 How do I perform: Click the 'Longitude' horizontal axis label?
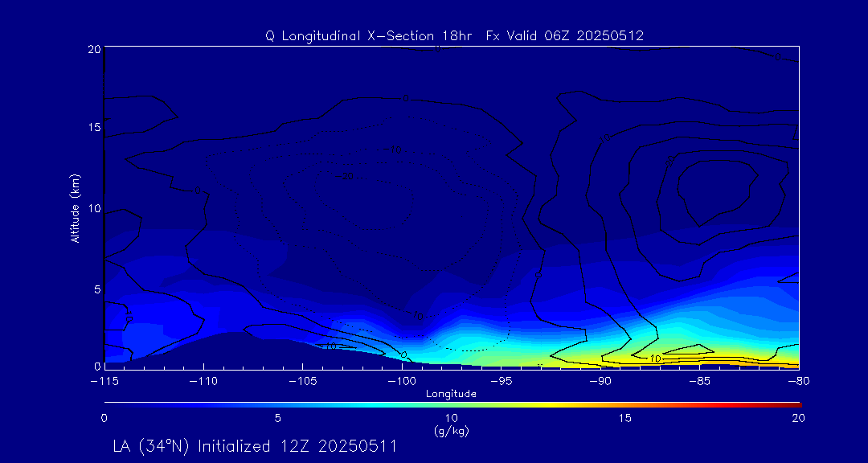pos(451,394)
